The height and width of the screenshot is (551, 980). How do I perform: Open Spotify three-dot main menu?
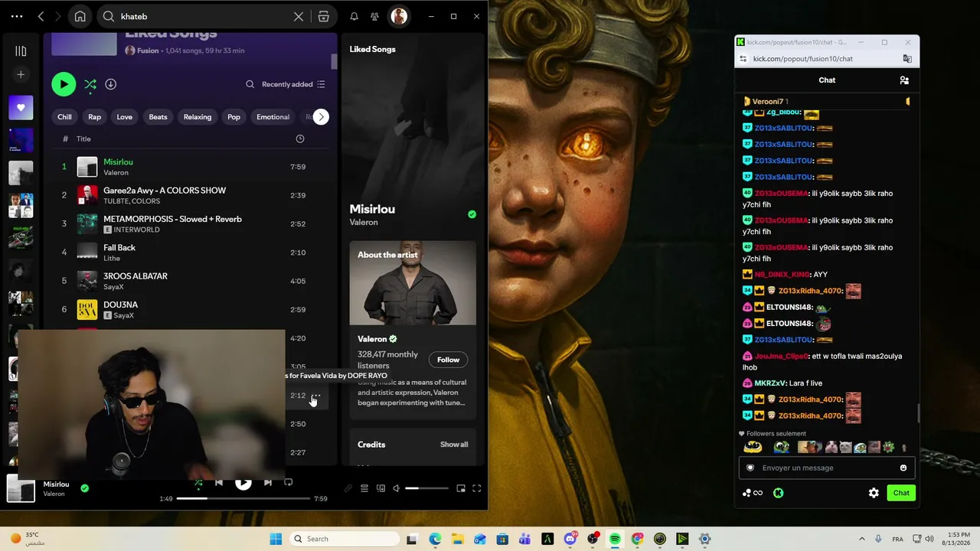tap(17, 16)
